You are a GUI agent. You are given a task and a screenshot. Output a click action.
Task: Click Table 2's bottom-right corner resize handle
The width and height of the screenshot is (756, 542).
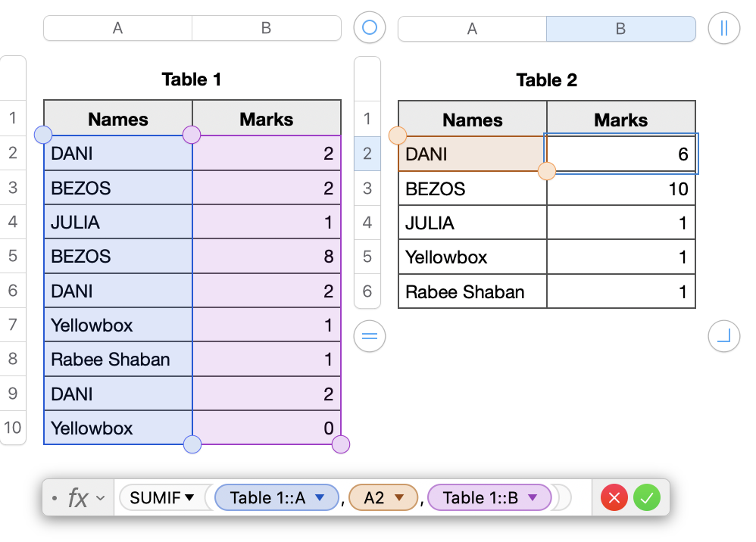coord(723,335)
